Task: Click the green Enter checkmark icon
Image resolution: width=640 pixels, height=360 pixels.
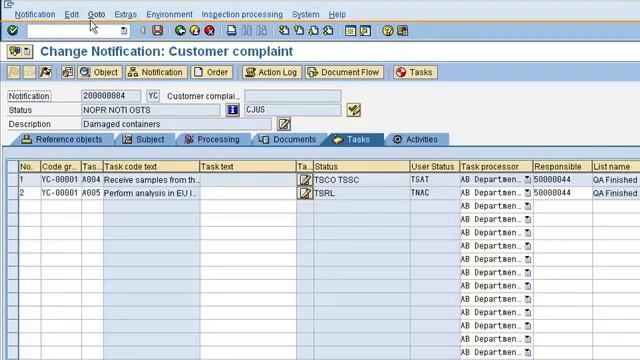Action: pyautogui.click(x=13, y=31)
